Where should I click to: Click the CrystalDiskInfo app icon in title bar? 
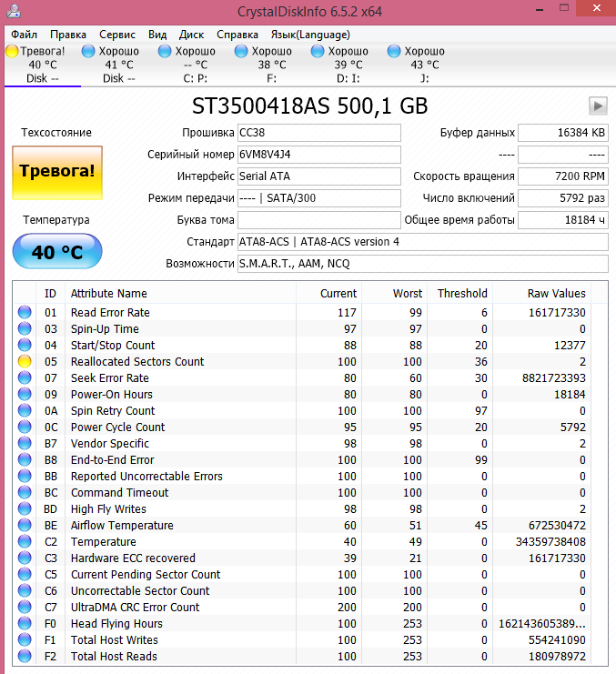14,11
